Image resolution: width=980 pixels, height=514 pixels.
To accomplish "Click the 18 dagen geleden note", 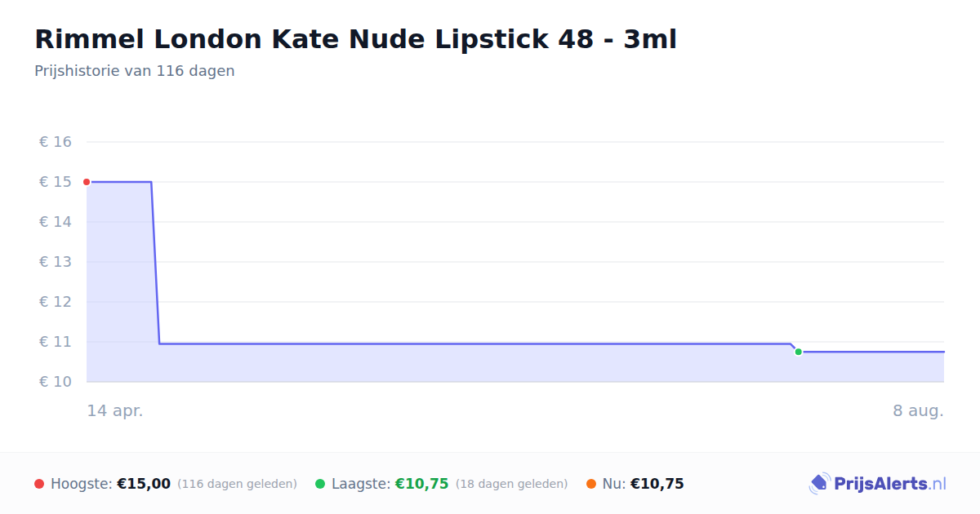I will pos(512,484).
